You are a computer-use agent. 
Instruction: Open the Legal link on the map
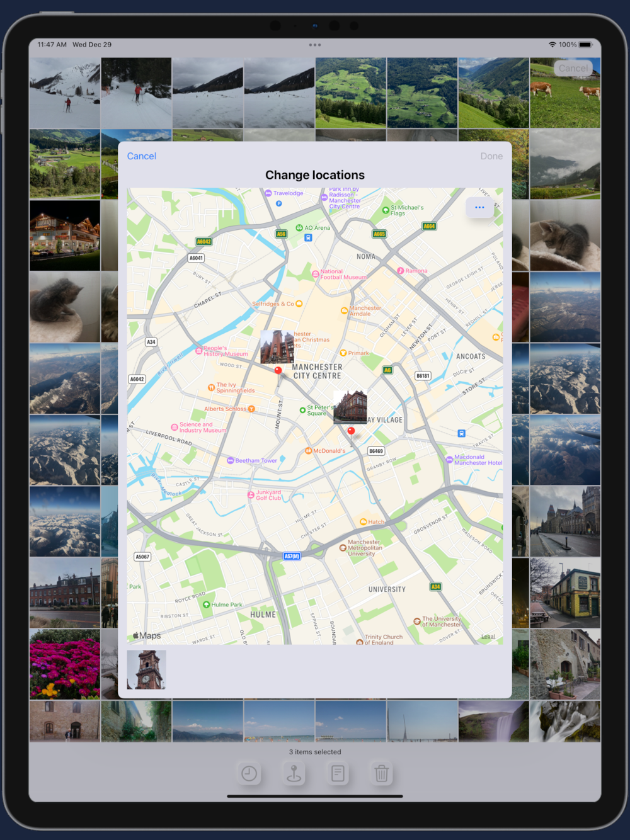[x=488, y=637]
